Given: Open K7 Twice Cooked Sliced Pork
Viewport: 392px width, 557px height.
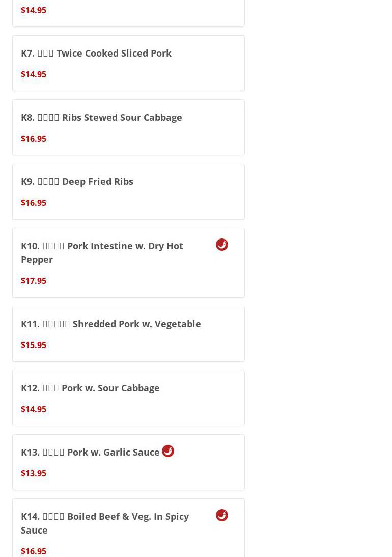Looking at the screenshot, I should point(96,53).
